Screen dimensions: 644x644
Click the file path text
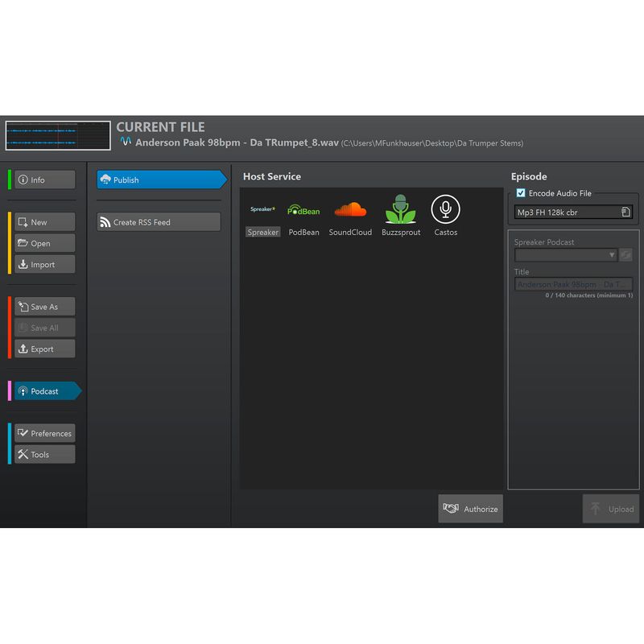tap(432, 143)
